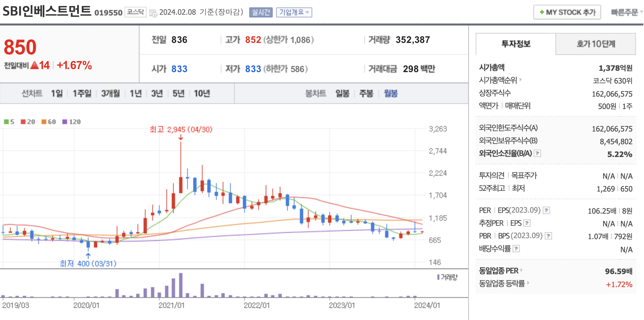
Task: Click MY STOCK 추가 button
Action: click(567, 12)
